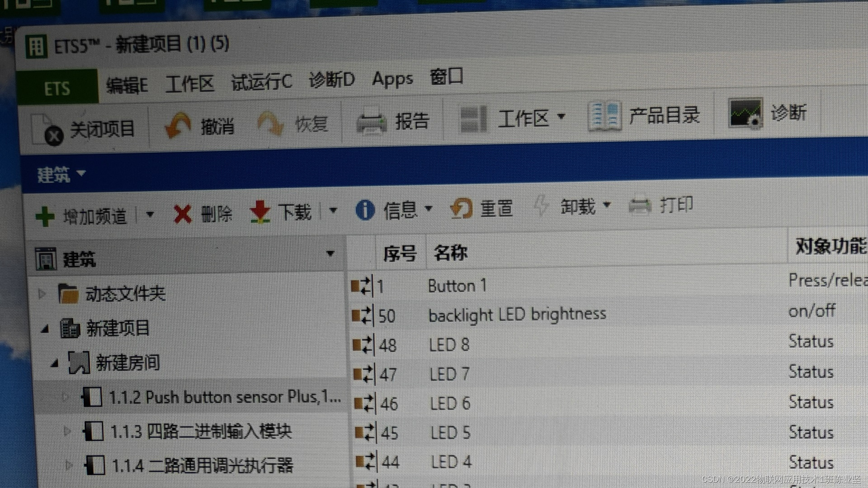This screenshot has width=868, height=488.
Task: Click the Close Project (关闭项目) icon
Action: click(47, 130)
